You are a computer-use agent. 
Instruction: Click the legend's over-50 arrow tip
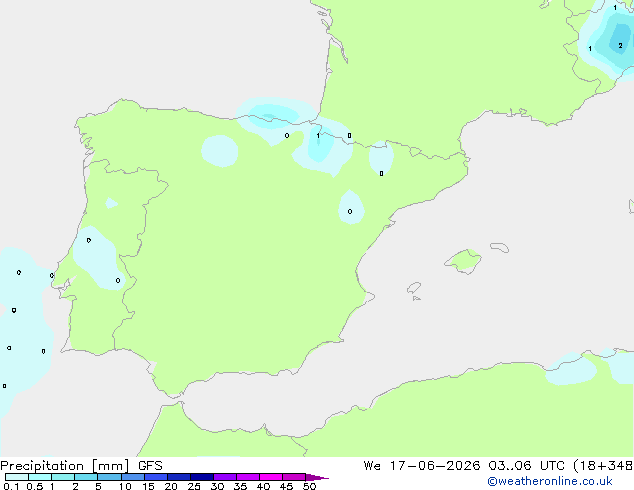click(317, 477)
